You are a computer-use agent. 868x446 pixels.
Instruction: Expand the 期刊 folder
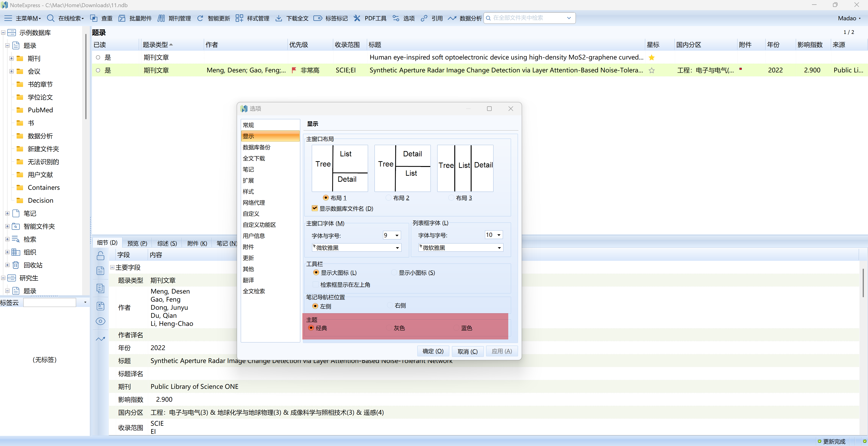tap(12, 58)
